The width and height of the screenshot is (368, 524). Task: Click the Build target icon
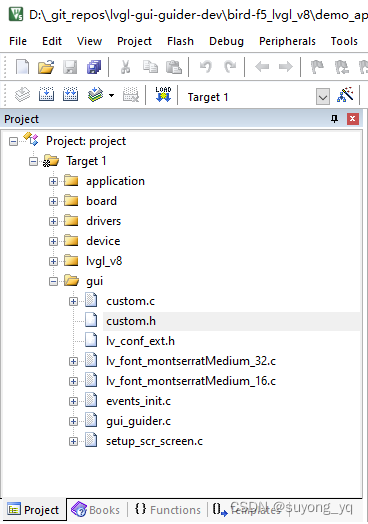click(x=46, y=95)
